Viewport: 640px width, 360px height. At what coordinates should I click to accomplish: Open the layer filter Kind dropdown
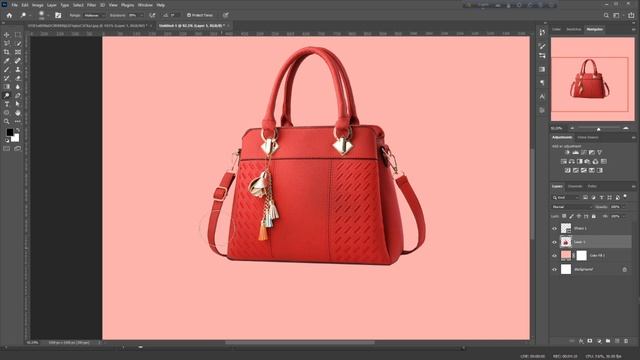point(566,197)
